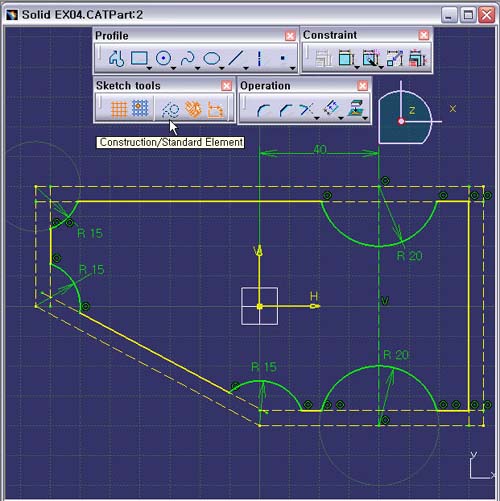Expand the Line tool dropdown arrow

coord(246,68)
